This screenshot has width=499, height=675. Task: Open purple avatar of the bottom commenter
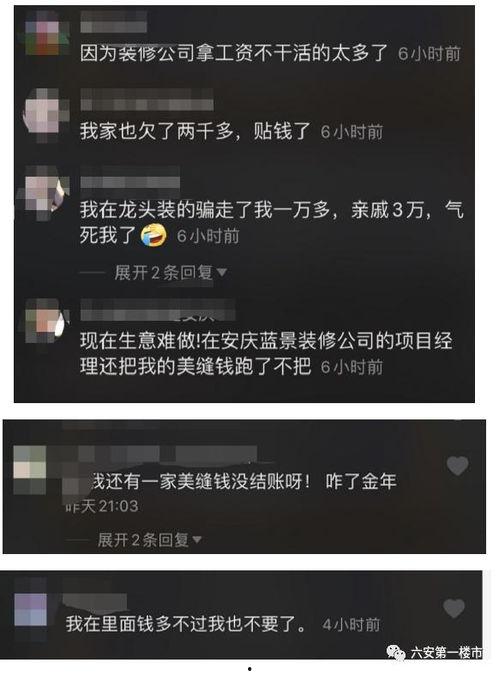tap(31, 608)
